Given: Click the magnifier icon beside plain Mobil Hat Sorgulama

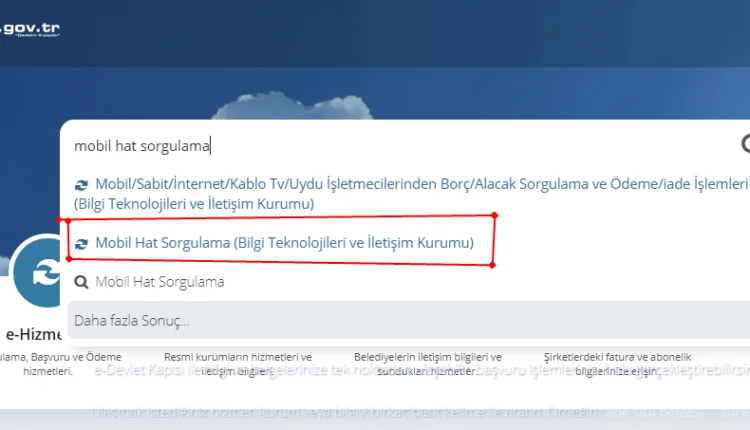Looking at the screenshot, I should [81, 282].
